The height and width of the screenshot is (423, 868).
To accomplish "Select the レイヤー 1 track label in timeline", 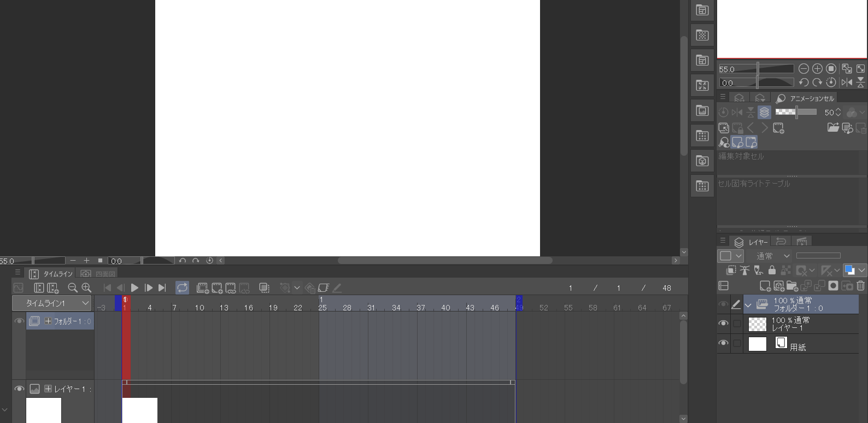I will [70, 389].
